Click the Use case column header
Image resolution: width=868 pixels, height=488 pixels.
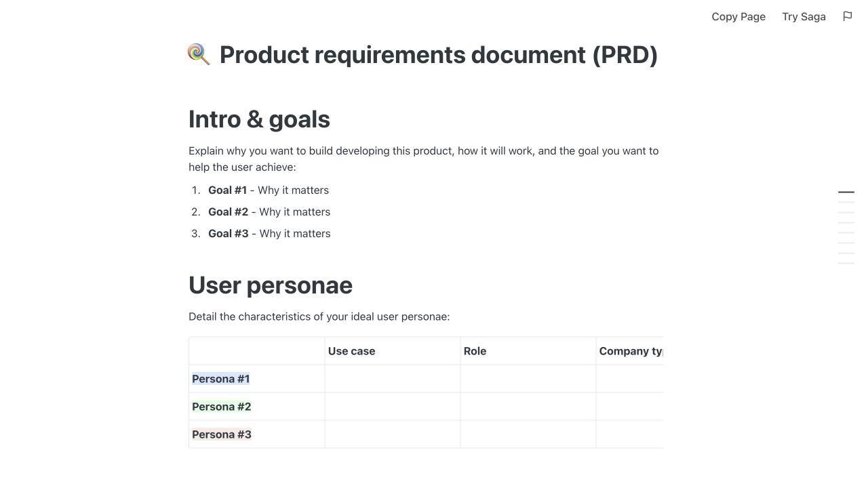pyautogui.click(x=393, y=351)
